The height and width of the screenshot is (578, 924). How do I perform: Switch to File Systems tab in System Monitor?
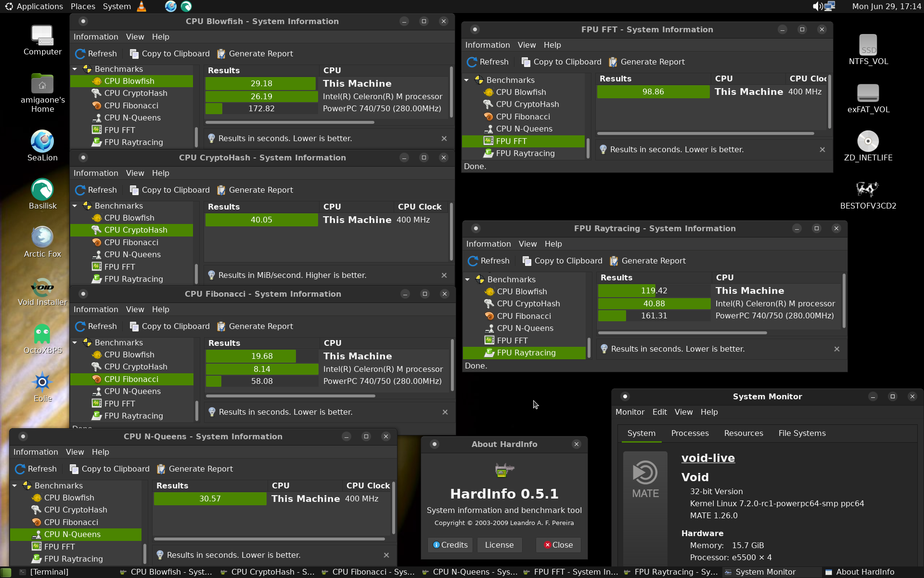[x=802, y=433]
